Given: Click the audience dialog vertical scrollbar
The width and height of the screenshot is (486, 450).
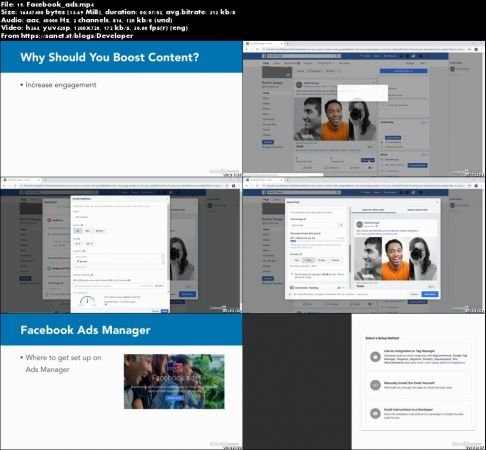Looking at the screenshot, I should 168,247.
